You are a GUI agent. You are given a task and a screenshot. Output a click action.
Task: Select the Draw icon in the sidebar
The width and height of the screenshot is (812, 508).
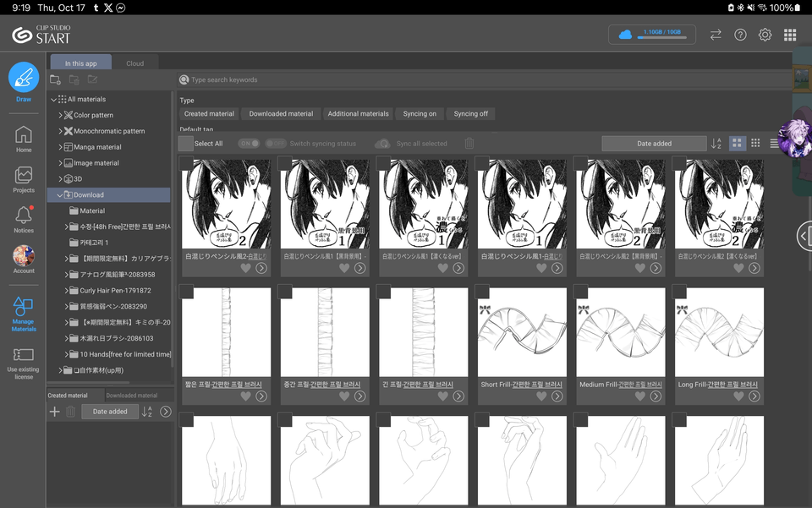click(23, 78)
